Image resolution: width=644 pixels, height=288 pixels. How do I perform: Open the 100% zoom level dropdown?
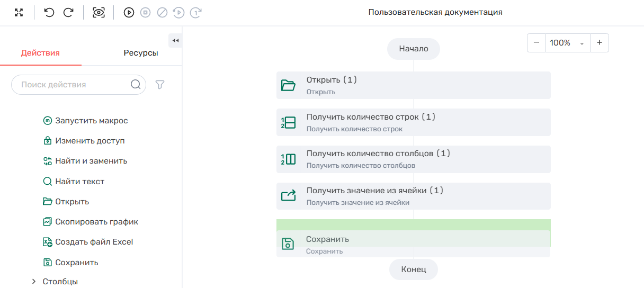click(567, 43)
